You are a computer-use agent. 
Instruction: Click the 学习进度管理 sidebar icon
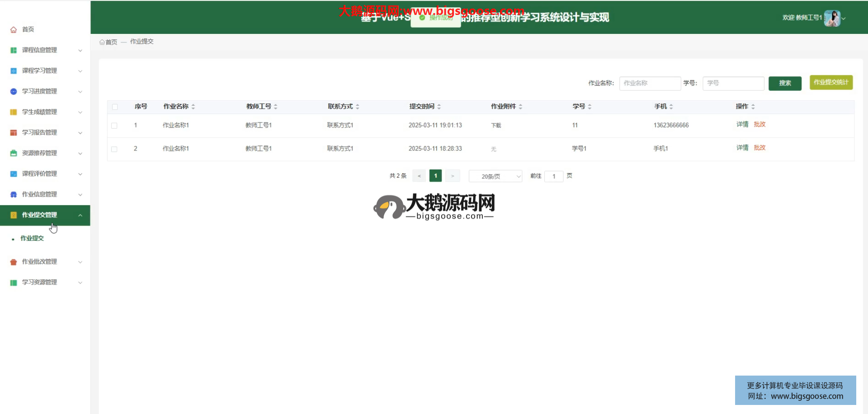point(14,91)
